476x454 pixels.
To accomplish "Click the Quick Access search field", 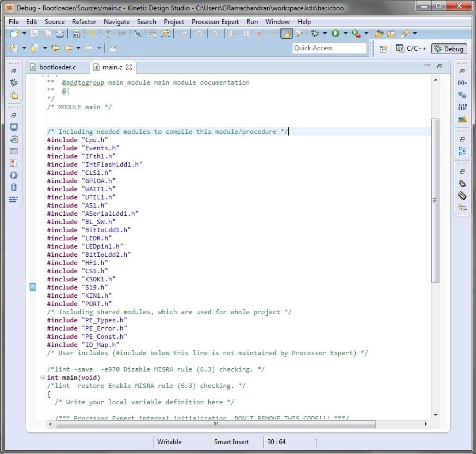I will [x=330, y=48].
